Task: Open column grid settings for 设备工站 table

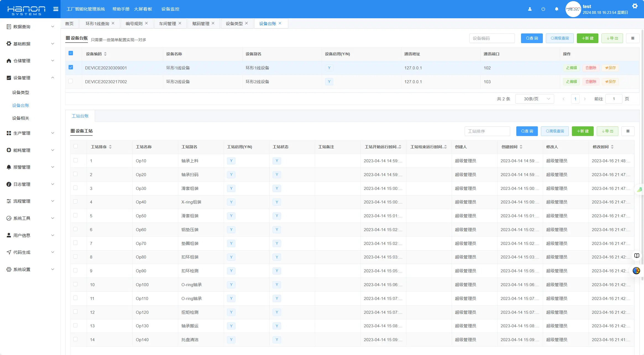Action: click(628, 131)
